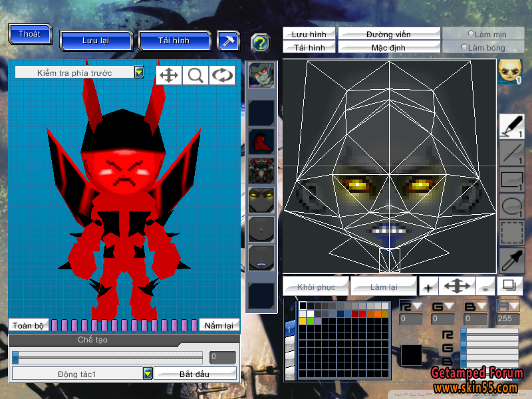Select the blue-mouth texture thumbnail

(261, 259)
